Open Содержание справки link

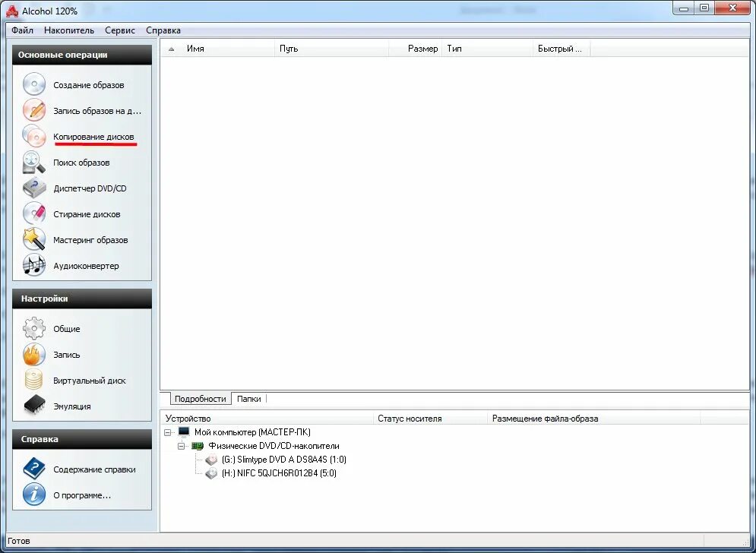click(x=94, y=469)
